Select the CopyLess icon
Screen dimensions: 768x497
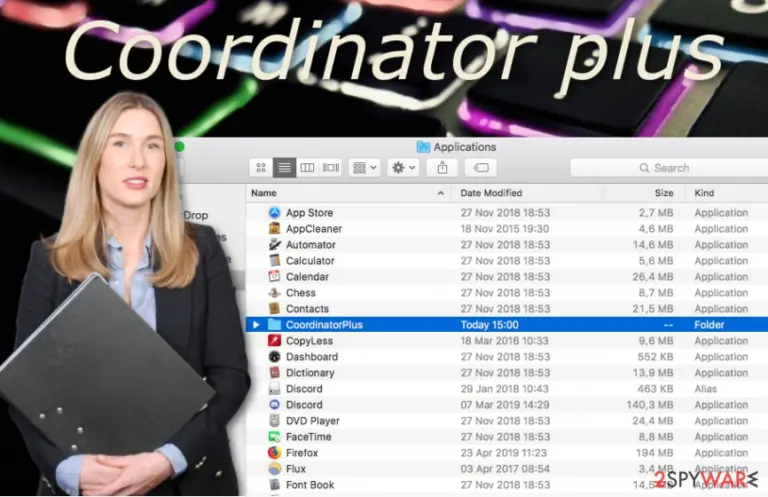pos(274,341)
